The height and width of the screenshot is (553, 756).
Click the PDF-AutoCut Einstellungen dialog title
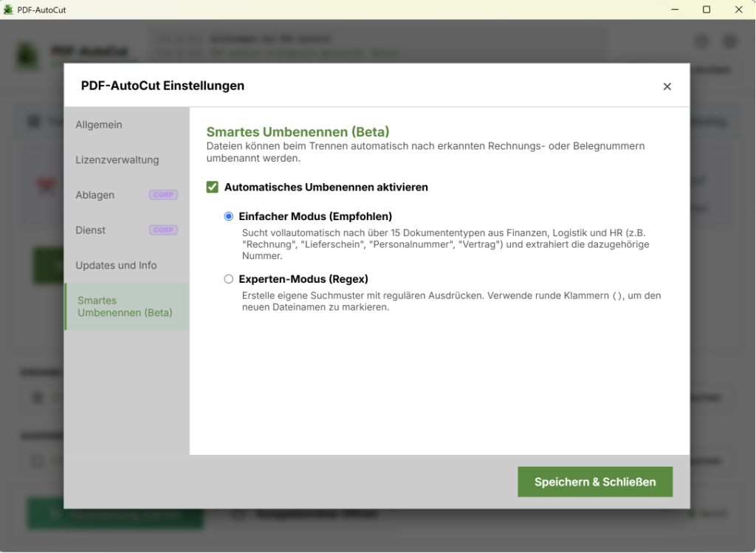[x=162, y=86]
